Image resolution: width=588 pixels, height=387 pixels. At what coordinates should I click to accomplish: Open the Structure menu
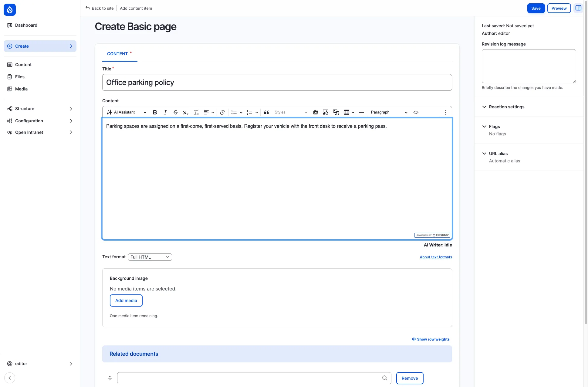[40, 109]
